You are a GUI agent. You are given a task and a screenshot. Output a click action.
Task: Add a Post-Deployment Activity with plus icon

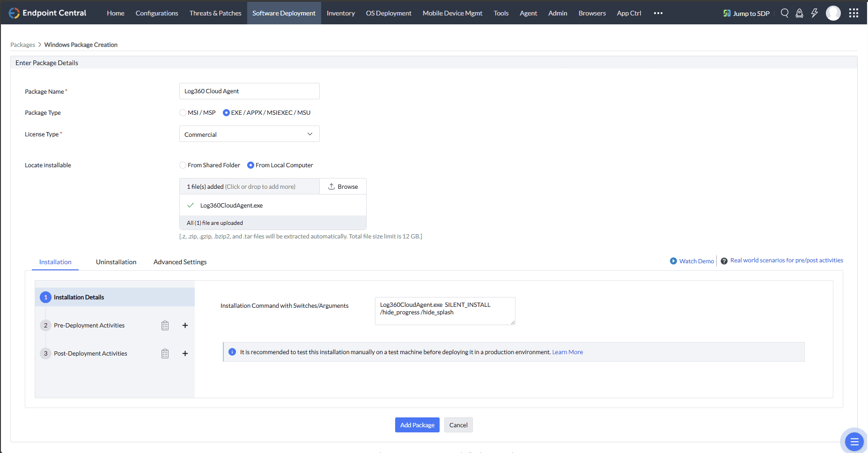click(x=185, y=354)
